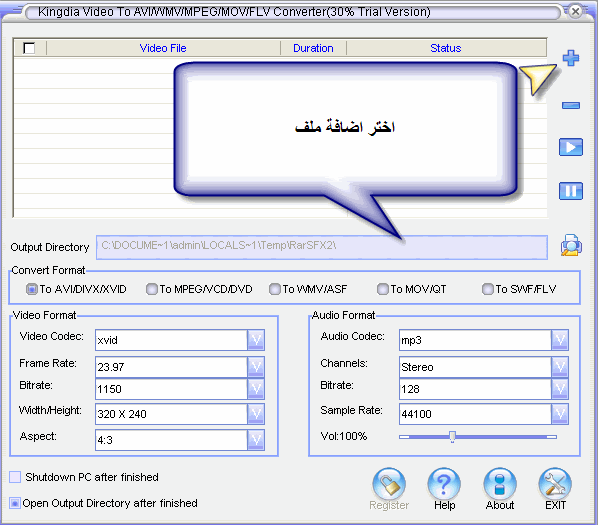The height and width of the screenshot is (525, 598).
Task: Click the blue minus Remove File icon
Action: (x=571, y=105)
